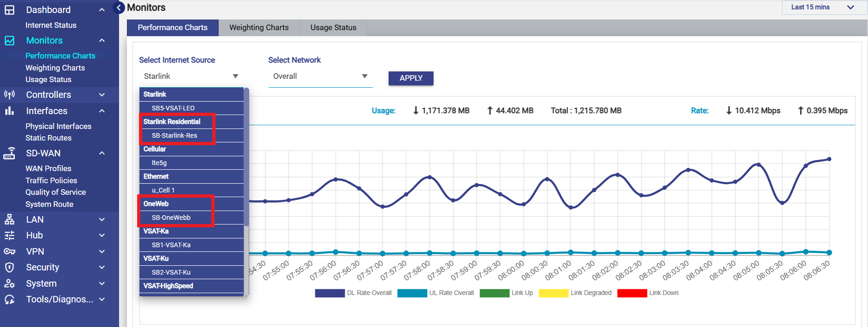Viewport: 868px width, 327px height.
Task: Click the Controllers antenna icon
Action: [x=9, y=95]
